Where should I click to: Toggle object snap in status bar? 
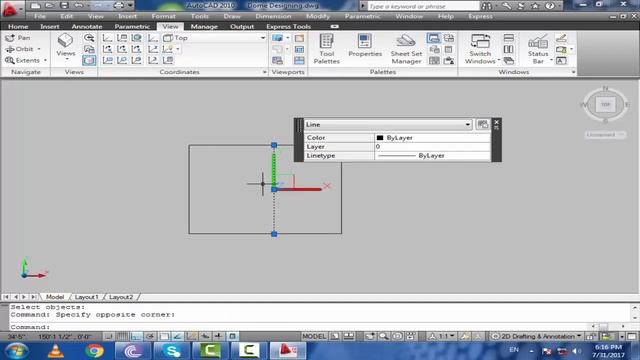(x=164, y=336)
